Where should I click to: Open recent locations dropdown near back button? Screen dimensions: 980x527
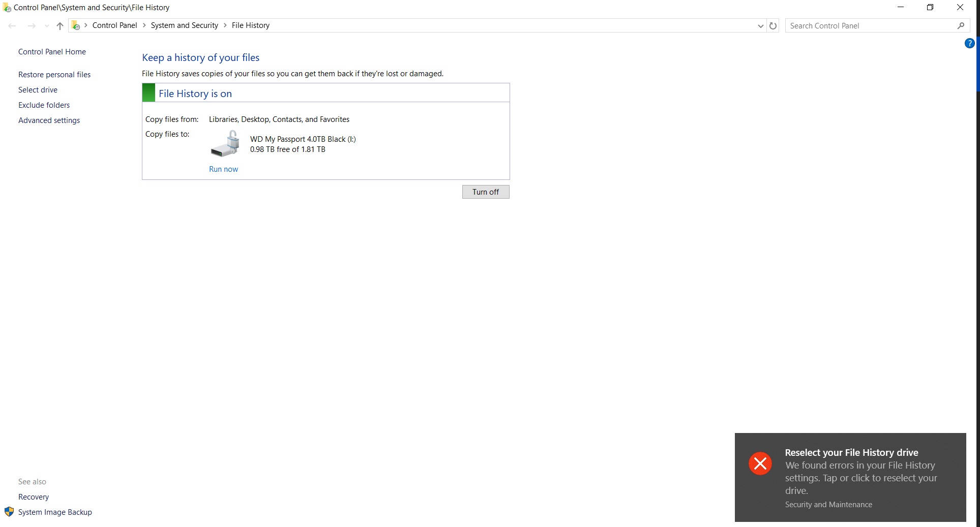click(46, 26)
